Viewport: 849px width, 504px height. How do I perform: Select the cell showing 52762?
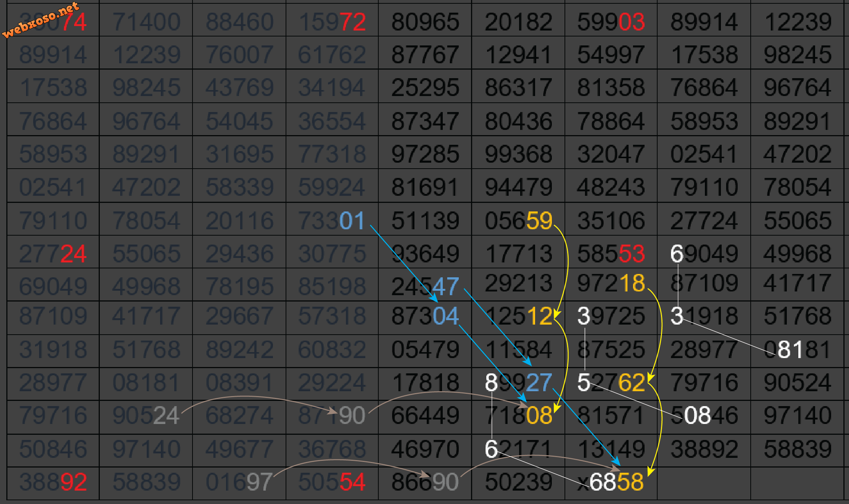pos(611,382)
